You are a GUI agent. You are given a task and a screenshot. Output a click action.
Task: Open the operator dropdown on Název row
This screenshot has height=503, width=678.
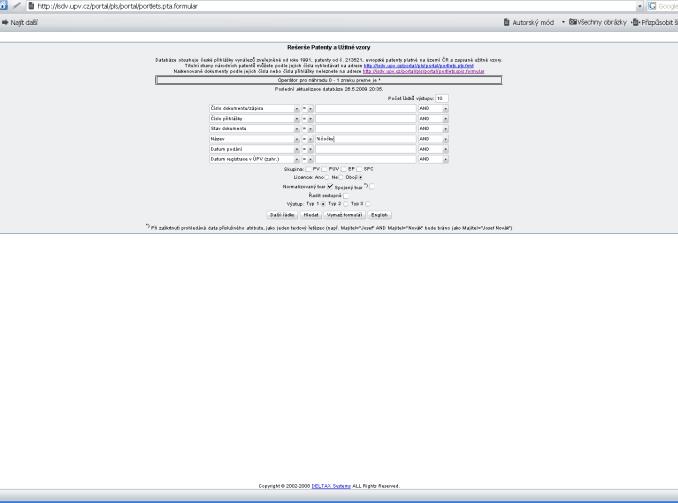[x=307, y=139]
